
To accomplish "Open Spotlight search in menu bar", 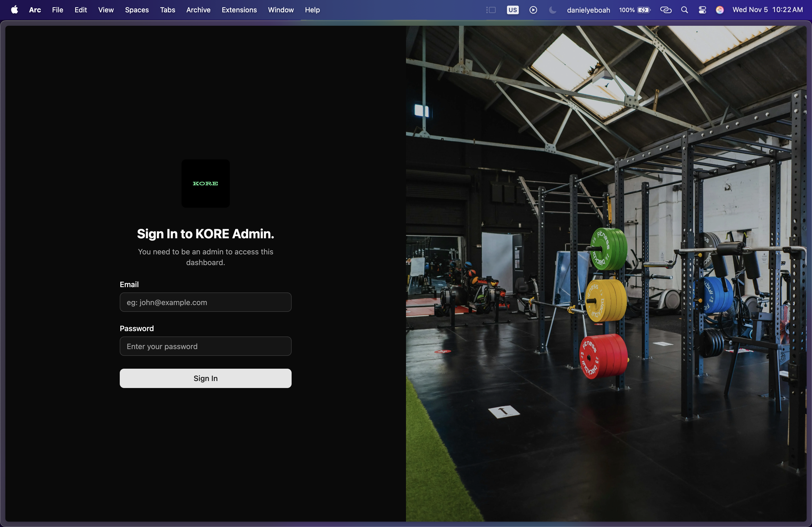I will point(684,10).
